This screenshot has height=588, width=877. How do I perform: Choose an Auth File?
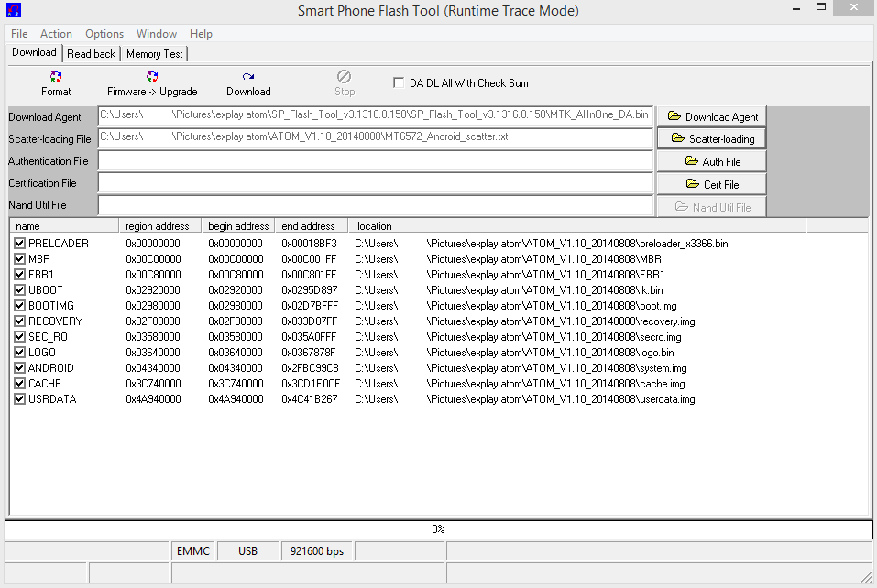coord(711,161)
